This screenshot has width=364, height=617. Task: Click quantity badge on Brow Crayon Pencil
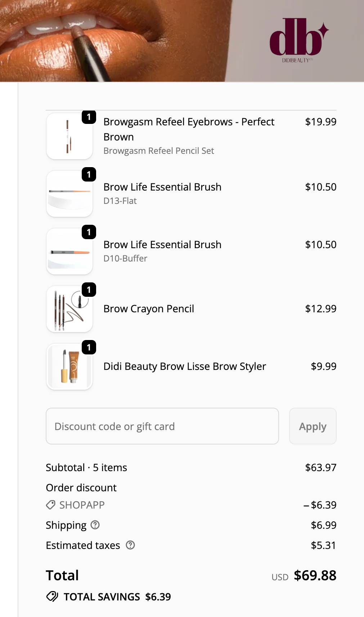[89, 290]
